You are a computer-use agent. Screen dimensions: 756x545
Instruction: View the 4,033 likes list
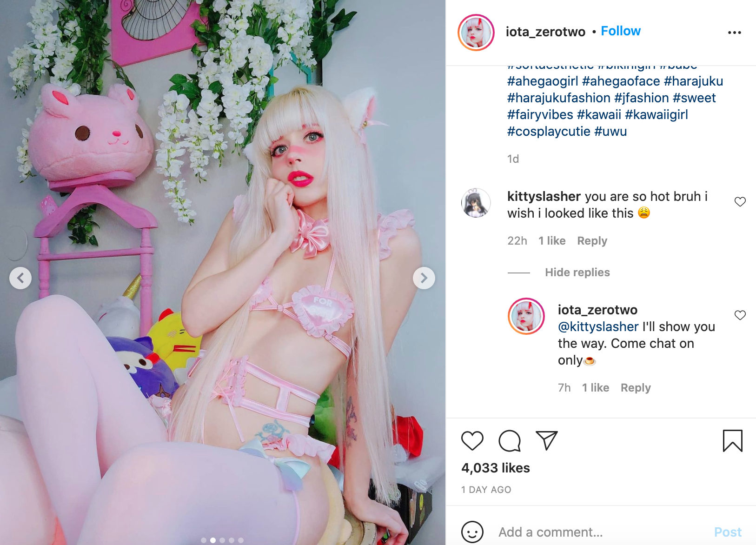pyautogui.click(x=496, y=468)
